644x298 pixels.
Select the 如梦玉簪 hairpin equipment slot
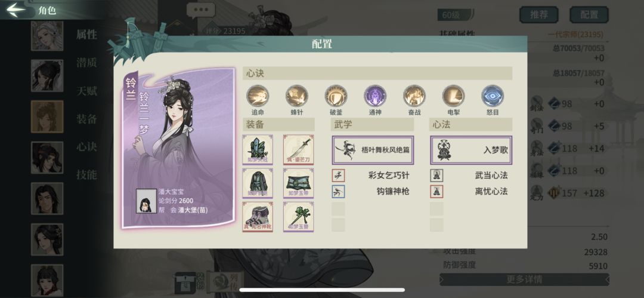299,217
